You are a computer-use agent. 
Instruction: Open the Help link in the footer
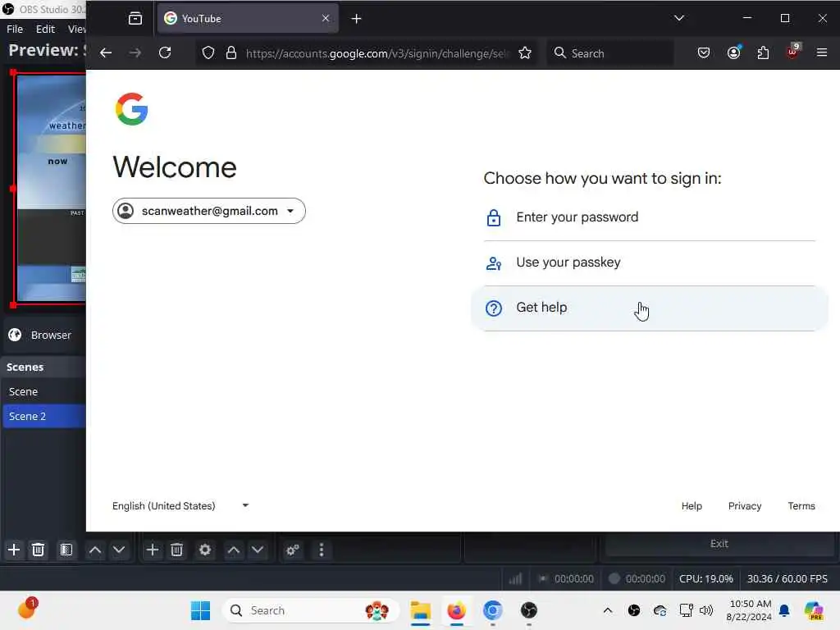coord(692,505)
